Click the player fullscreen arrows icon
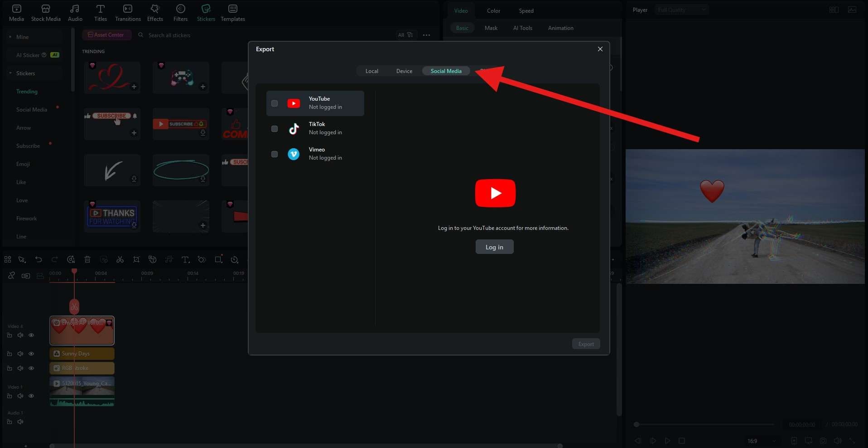Image resolution: width=868 pixels, height=448 pixels. click(x=852, y=441)
